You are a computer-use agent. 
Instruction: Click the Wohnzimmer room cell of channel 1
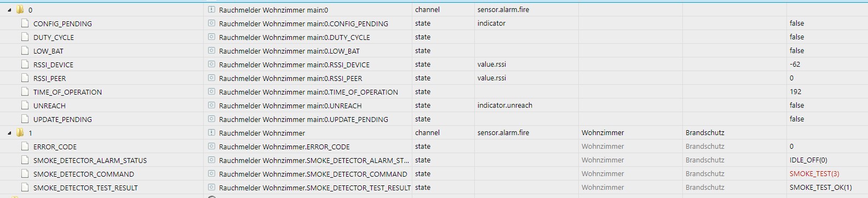tap(603, 133)
